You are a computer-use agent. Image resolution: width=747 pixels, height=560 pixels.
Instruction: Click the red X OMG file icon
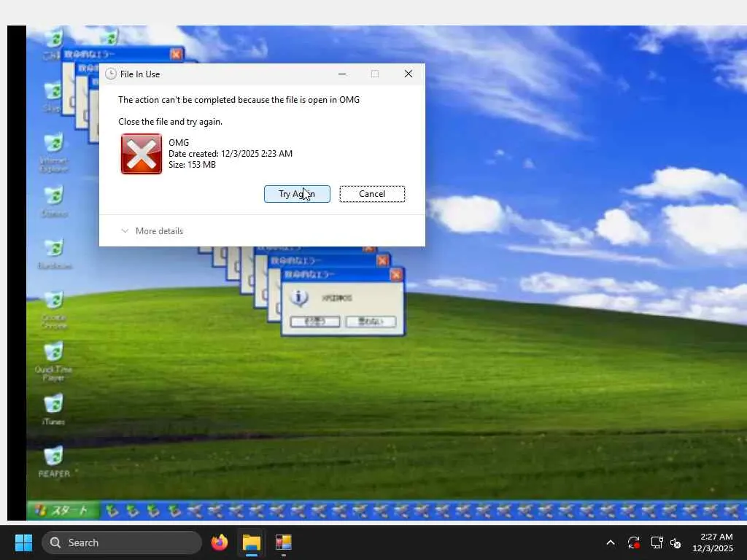pos(142,154)
